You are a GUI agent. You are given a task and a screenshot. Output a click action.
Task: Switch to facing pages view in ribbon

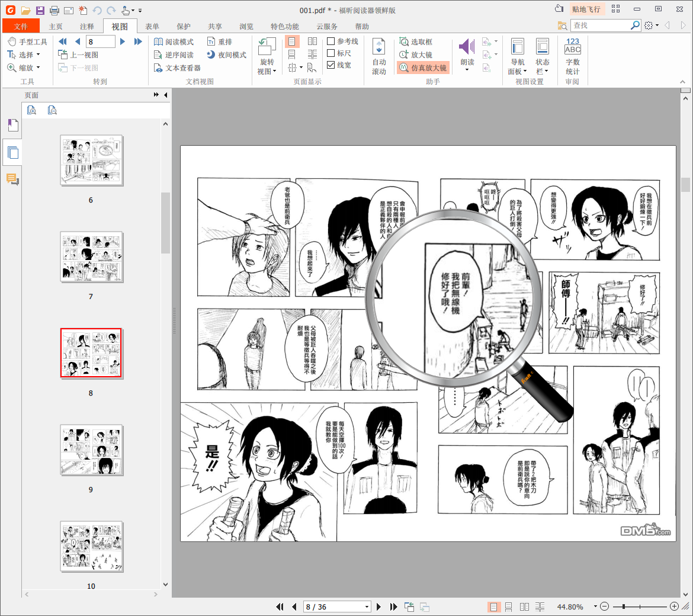pos(313,41)
